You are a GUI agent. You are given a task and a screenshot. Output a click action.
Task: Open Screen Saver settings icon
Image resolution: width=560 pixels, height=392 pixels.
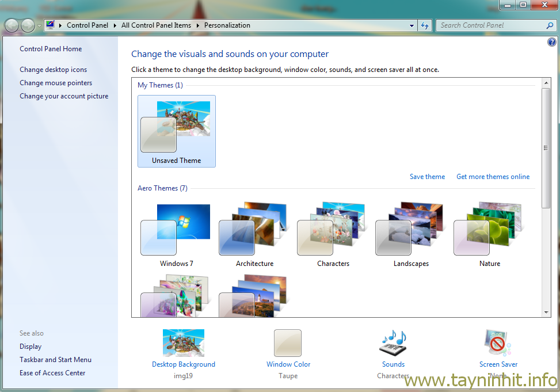(x=498, y=343)
